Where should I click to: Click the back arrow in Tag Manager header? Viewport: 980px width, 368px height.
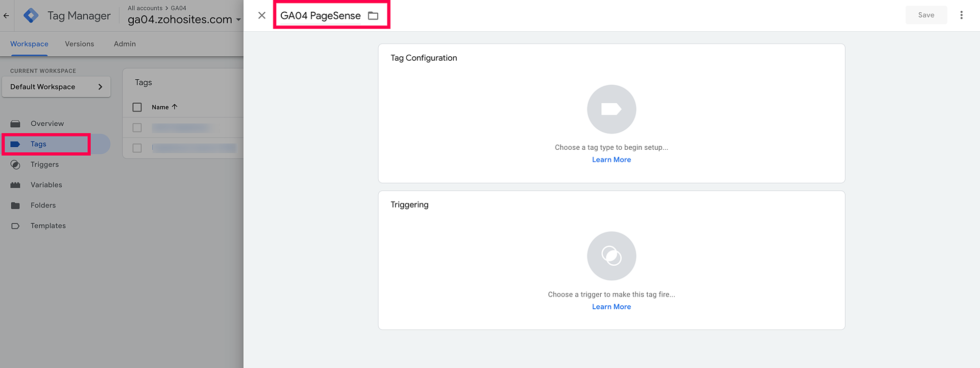point(6,16)
